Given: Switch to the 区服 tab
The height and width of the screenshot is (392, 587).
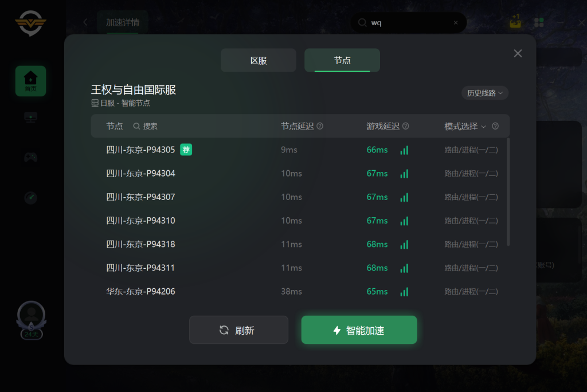Looking at the screenshot, I should tap(259, 60).
